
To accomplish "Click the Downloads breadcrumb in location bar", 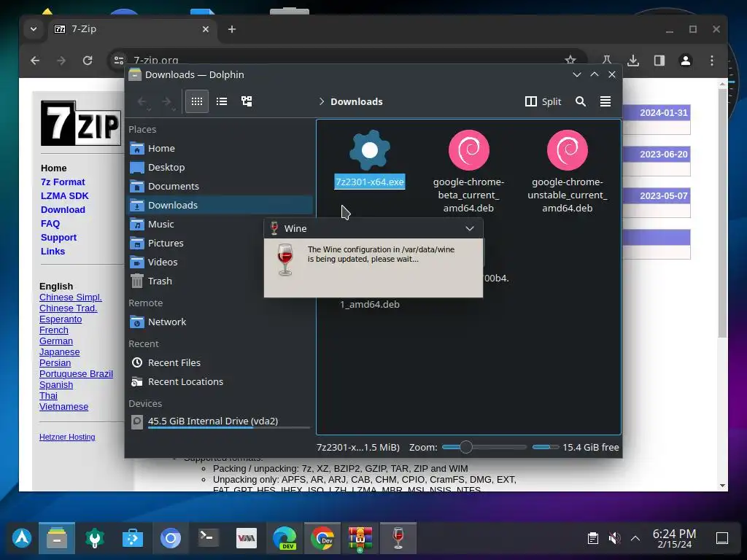I will click(x=356, y=101).
